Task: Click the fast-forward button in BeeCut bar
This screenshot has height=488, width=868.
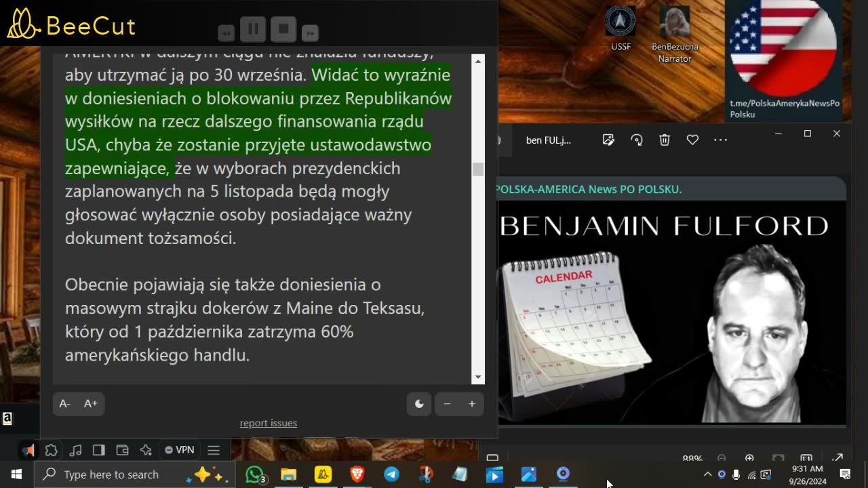Action: coord(310,33)
